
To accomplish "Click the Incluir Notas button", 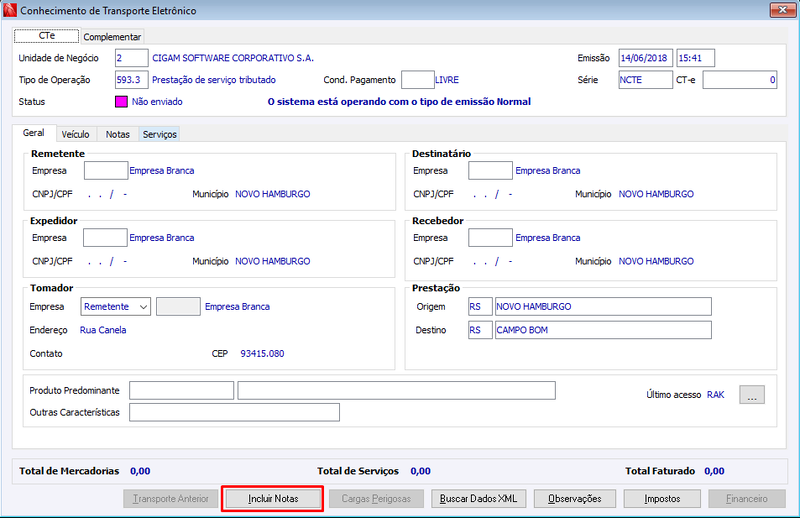I will click(x=273, y=499).
